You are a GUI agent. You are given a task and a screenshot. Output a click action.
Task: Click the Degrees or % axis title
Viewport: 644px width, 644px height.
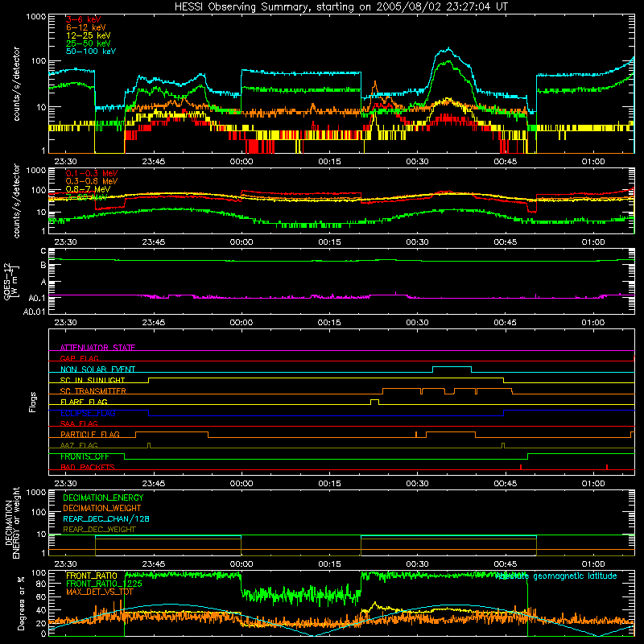22,603
